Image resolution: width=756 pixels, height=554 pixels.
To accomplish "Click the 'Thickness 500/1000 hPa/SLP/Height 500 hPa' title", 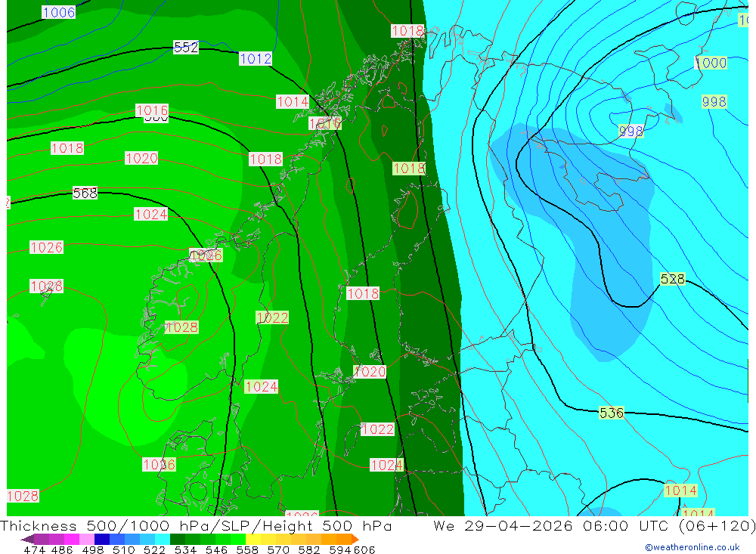I will pos(196,525).
